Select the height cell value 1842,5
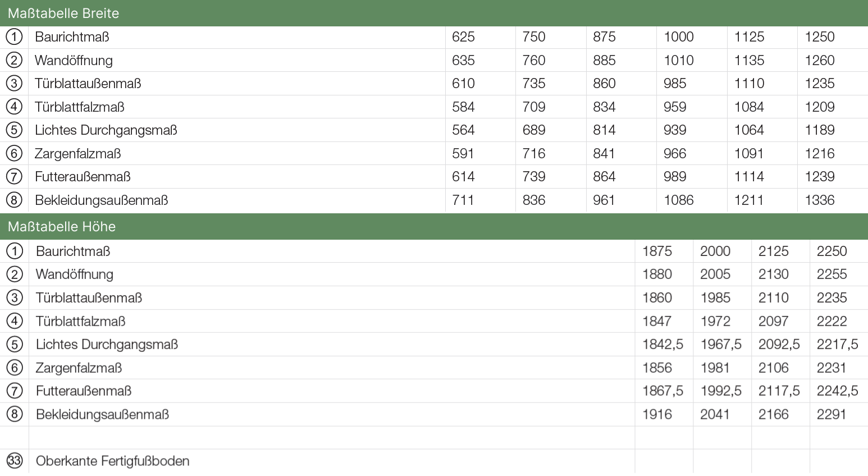The height and width of the screenshot is (476, 868). (x=663, y=345)
